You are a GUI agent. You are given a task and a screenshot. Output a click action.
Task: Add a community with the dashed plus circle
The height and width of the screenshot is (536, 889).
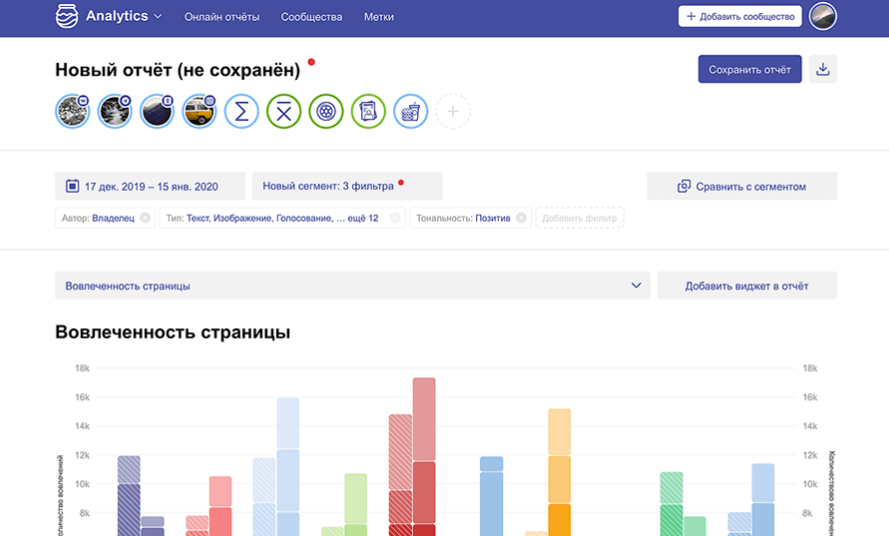[x=452, y=111]
